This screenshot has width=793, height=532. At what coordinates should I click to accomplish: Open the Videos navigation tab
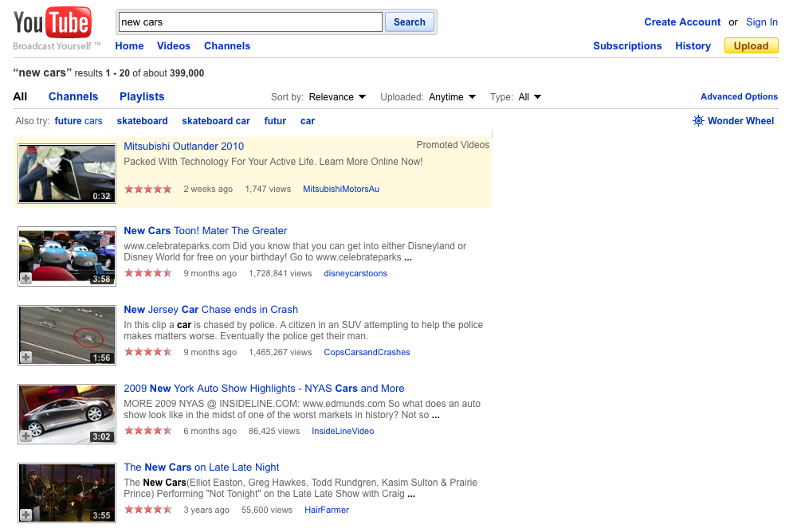[x=174, y=46]
